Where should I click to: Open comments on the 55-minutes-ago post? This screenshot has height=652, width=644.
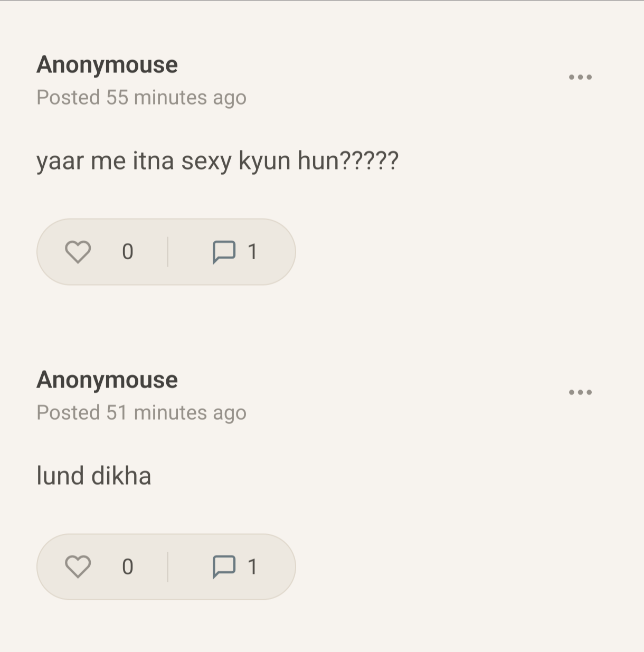(224, 252)
